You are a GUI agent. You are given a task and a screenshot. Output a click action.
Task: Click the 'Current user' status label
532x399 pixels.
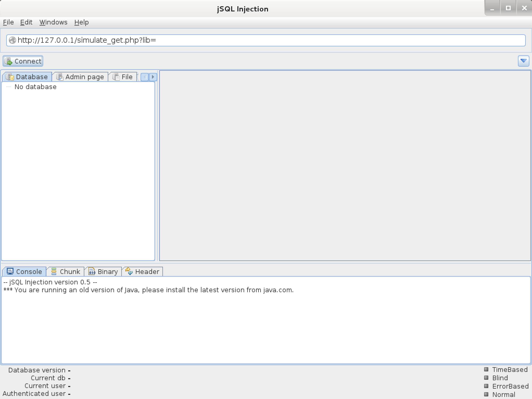pyautogui.click(x=45, y=386)
